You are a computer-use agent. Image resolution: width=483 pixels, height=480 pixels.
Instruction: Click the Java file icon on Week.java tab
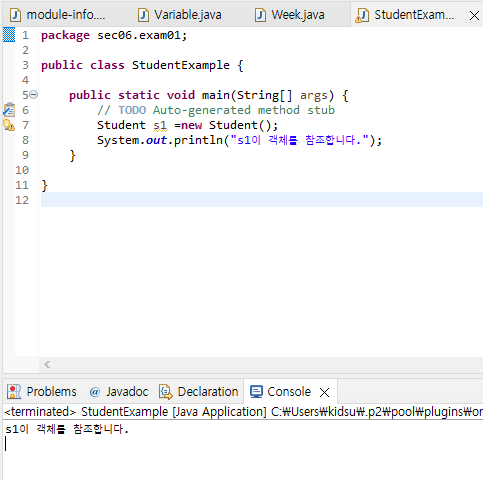tap(260, 15)
